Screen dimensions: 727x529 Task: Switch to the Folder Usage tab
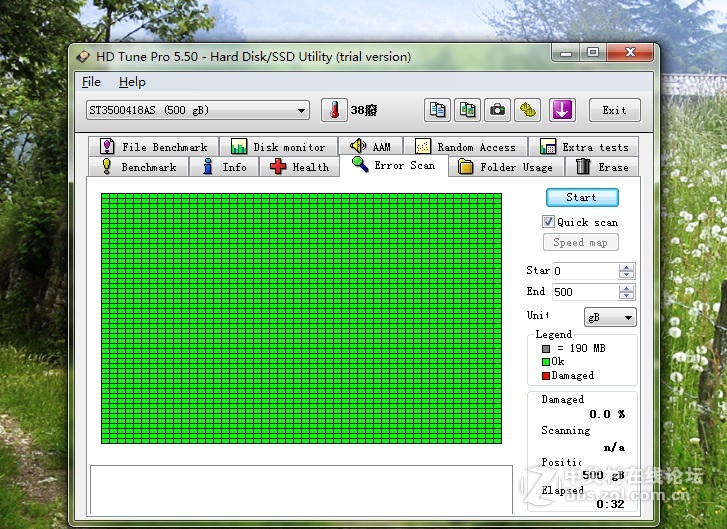click(x=507, y=167)
